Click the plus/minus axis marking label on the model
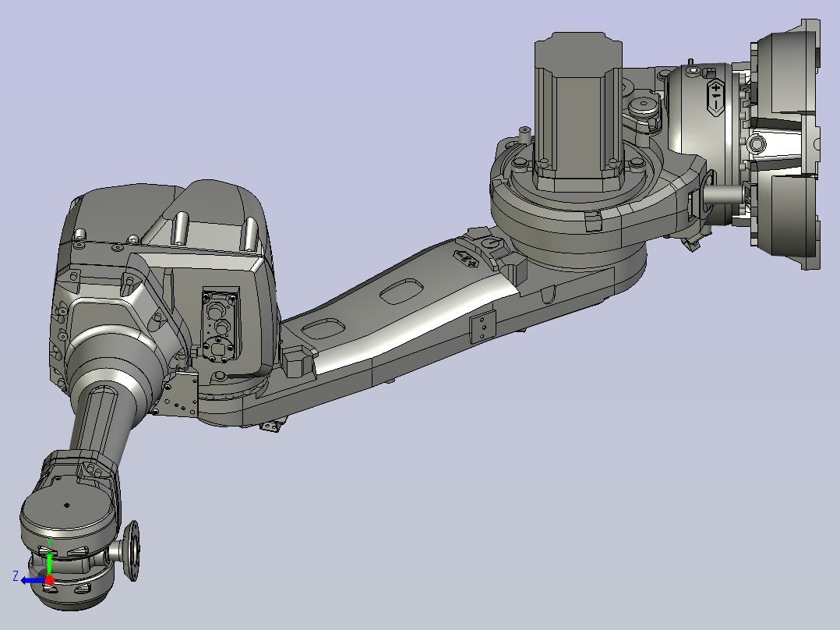This screenshot has width=840, height=630. (x=715, y=97)
